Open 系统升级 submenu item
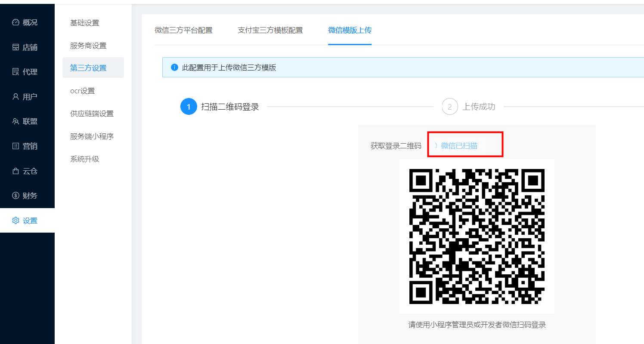 tap(93, 159)
